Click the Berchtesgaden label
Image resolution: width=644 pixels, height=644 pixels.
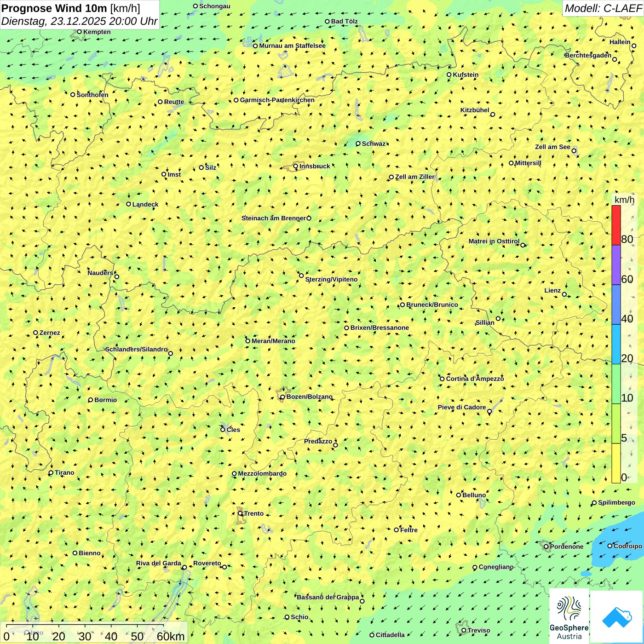click(x=588, y=55)
